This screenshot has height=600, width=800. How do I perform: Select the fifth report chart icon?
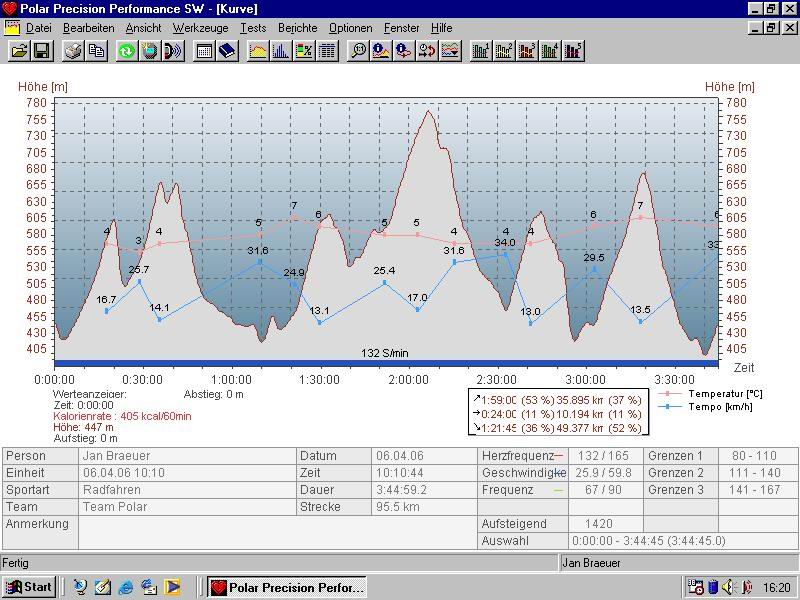(573, 51)
